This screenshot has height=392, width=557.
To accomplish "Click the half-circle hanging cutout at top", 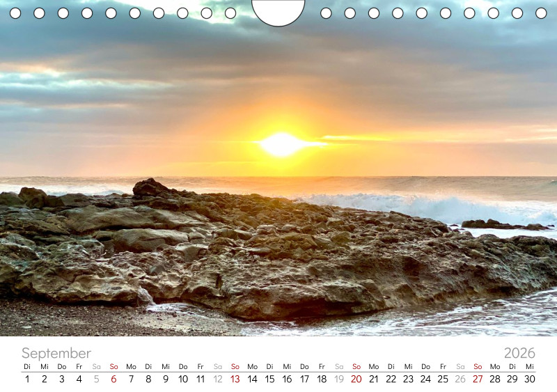I will (x=278, y=10).
